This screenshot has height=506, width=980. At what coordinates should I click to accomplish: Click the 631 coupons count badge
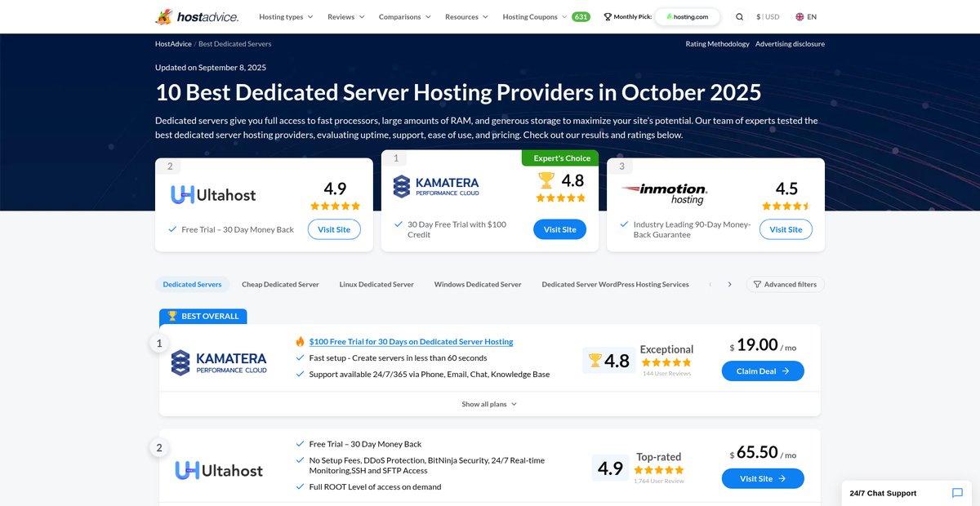click(581, 16)
